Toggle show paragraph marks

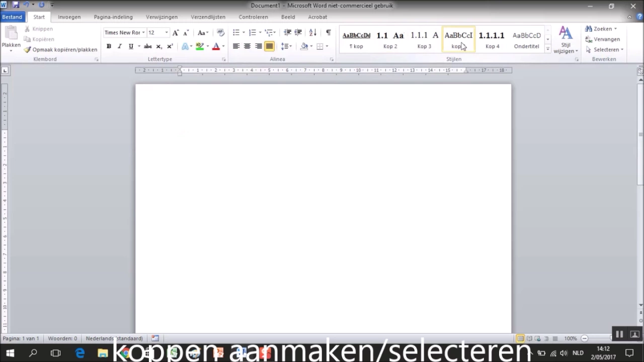pos(328,33)
